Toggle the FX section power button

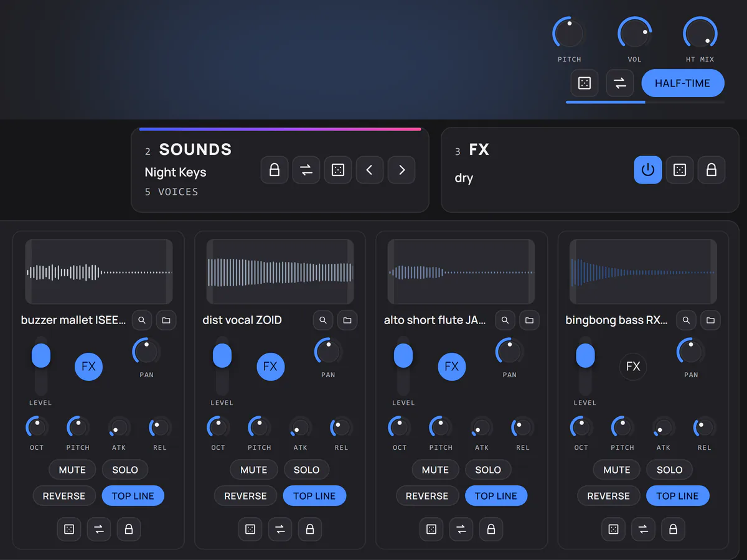point(648,170)
